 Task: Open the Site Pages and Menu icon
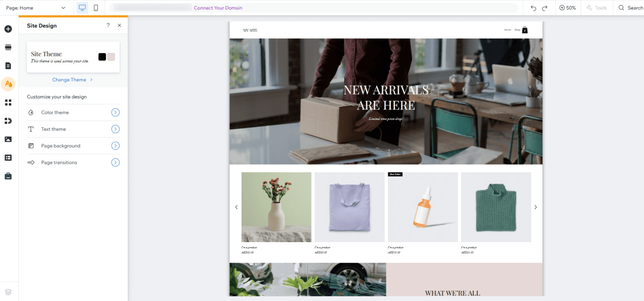click(x=8, y=66)
